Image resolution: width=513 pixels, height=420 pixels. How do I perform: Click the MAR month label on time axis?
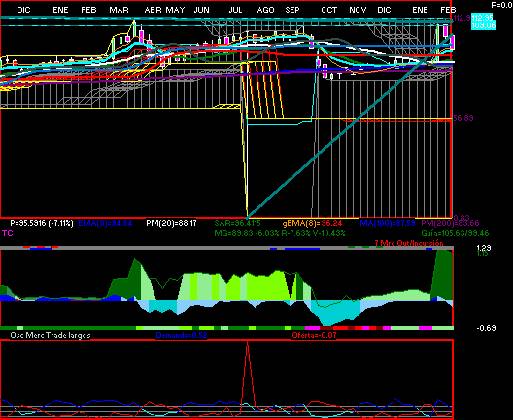click(119, 10)
